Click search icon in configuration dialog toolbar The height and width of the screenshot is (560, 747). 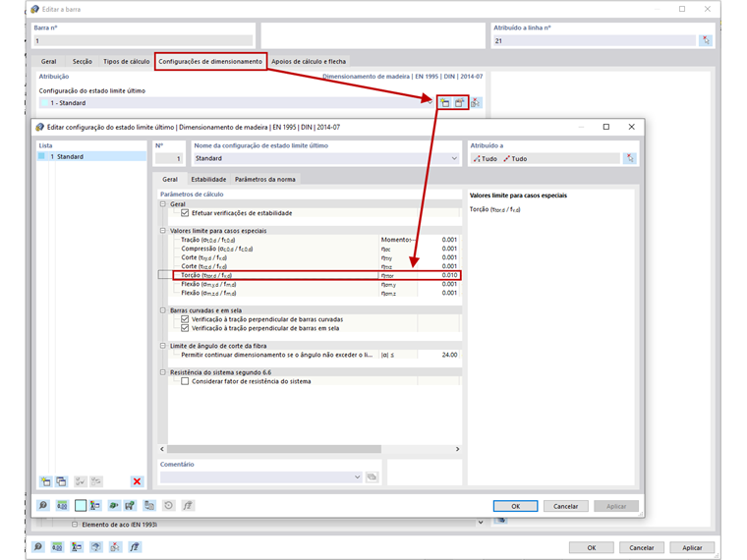[x=43, y=505]
